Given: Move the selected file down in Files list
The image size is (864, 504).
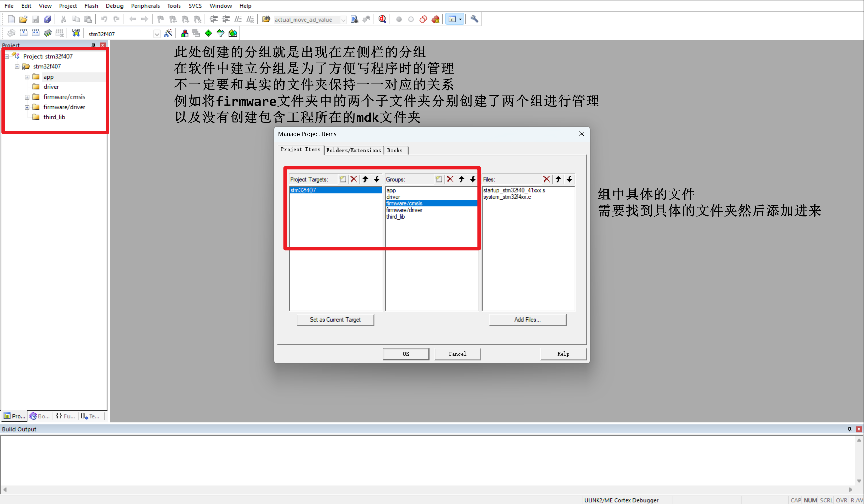Looking at the screenshot, I should coord(569,179).
